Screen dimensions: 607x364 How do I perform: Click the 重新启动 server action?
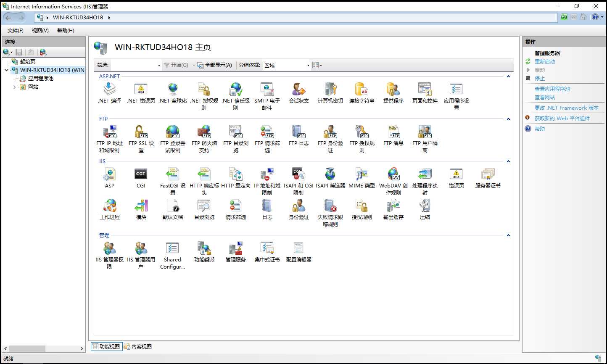545,62
